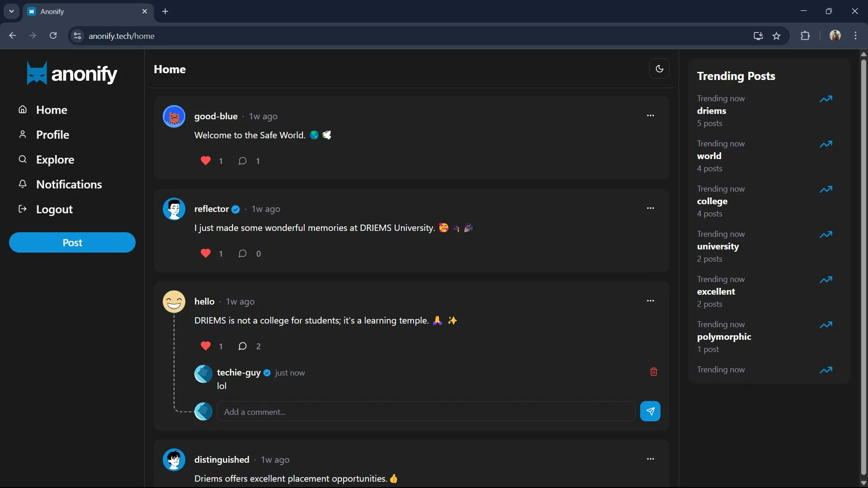Select the Anonify browser tab
This screenshot has width=868, height=488.
pos(88,12)
